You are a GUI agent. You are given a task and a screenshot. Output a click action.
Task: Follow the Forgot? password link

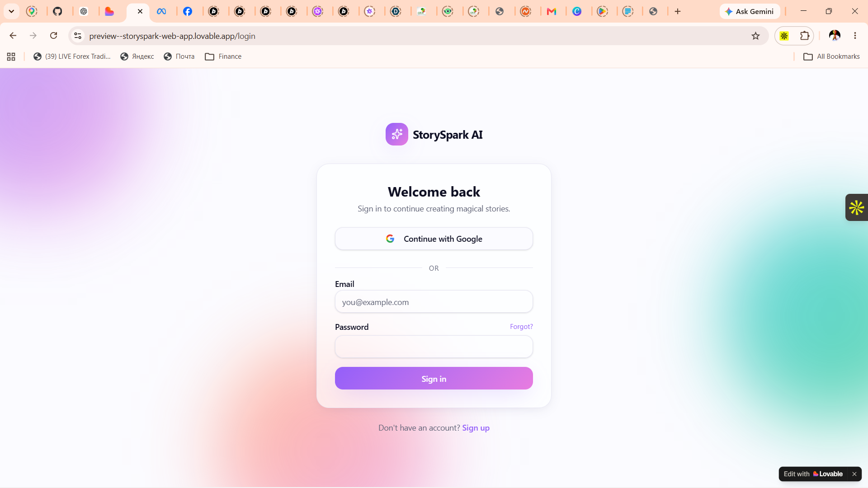pyautogui.click(x=521, y=327)
